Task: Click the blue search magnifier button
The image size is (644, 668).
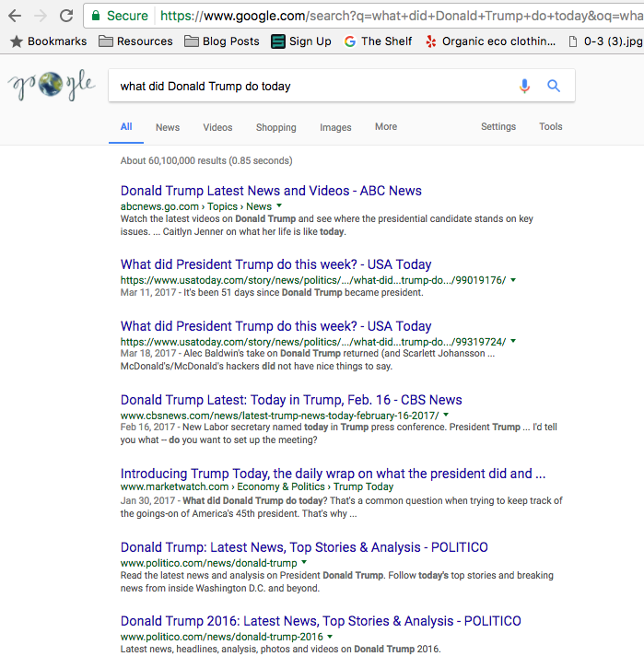Action: 554,86
